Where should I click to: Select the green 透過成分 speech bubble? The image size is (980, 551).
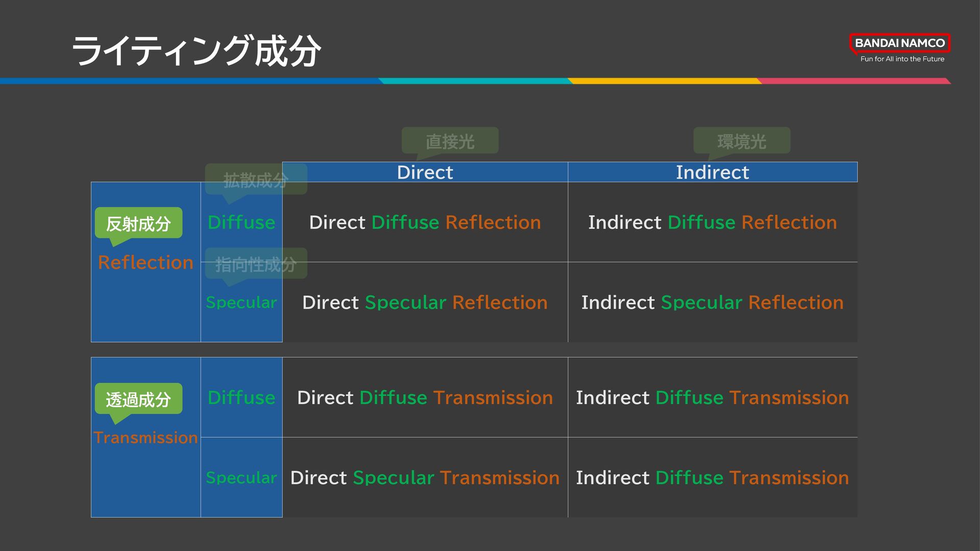pyautogui.click(x=138, y=399)
